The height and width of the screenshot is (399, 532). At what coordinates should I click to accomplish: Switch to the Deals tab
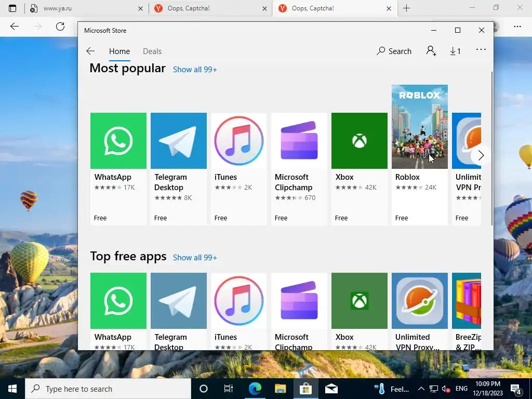(152, 51)
